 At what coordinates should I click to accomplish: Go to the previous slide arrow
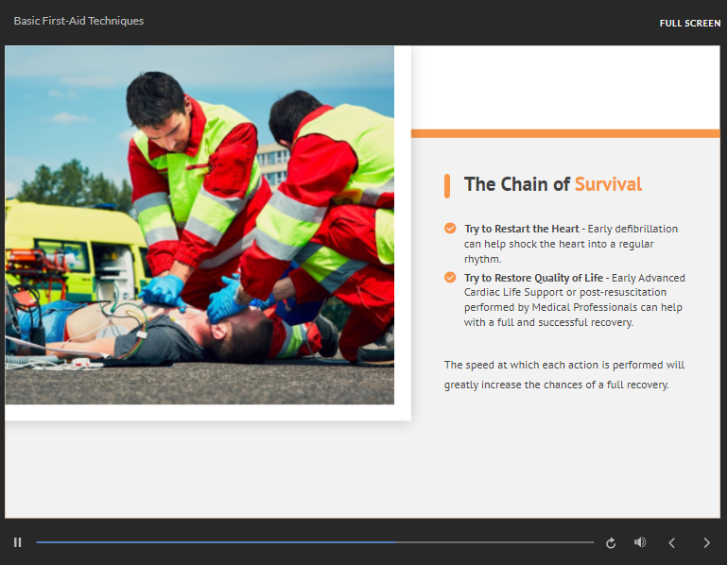pyautogui.click(x=671, y=542)
